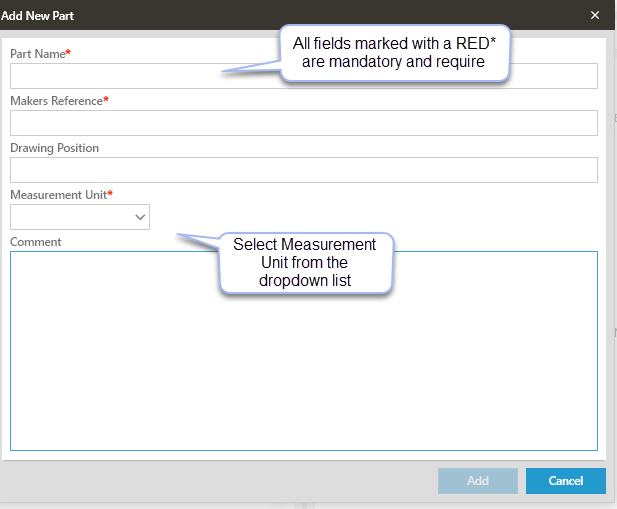Click the Drawing Position label

(x=54, y=148)
